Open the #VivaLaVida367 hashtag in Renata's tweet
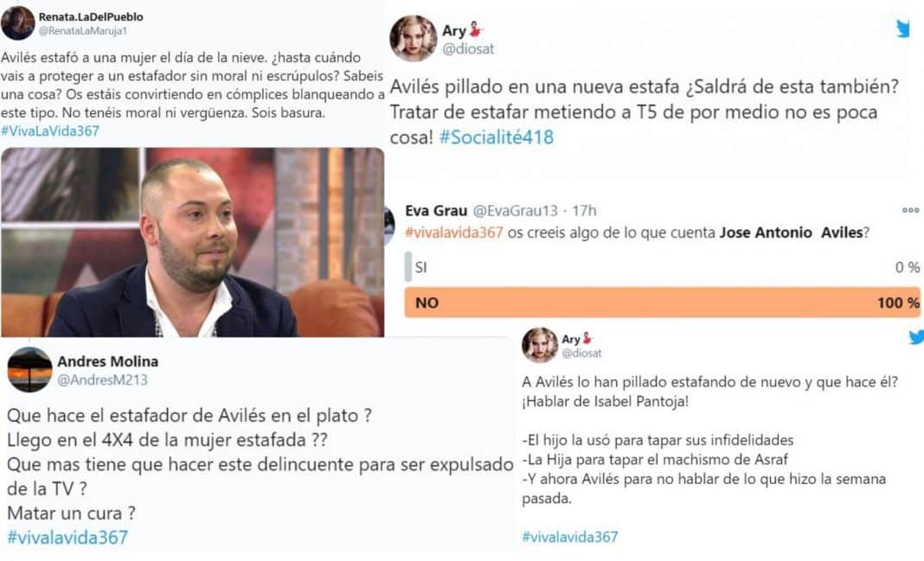 pos(50,131)
